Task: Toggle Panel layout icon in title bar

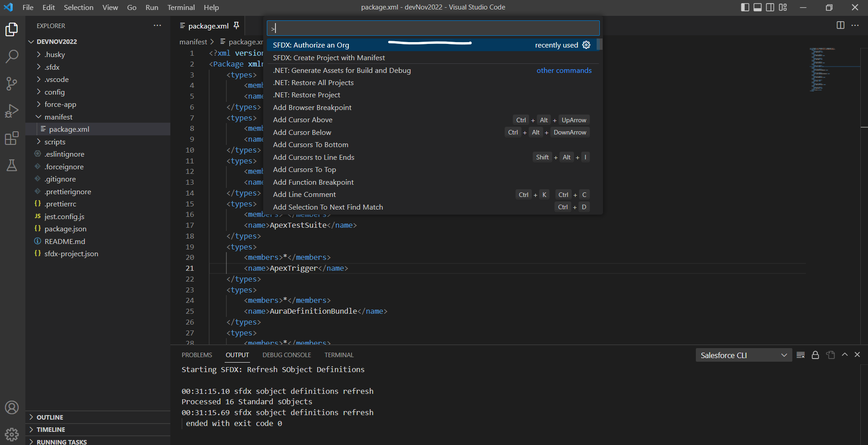Action: pos(757,7)
